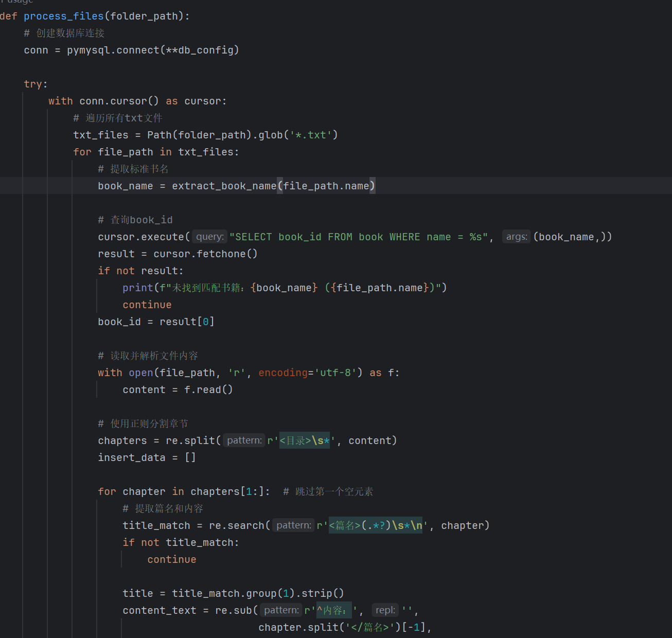Click the comment '提取篇名和内容'
This screenshot has height=638, width=672.
tap(163, 508)
